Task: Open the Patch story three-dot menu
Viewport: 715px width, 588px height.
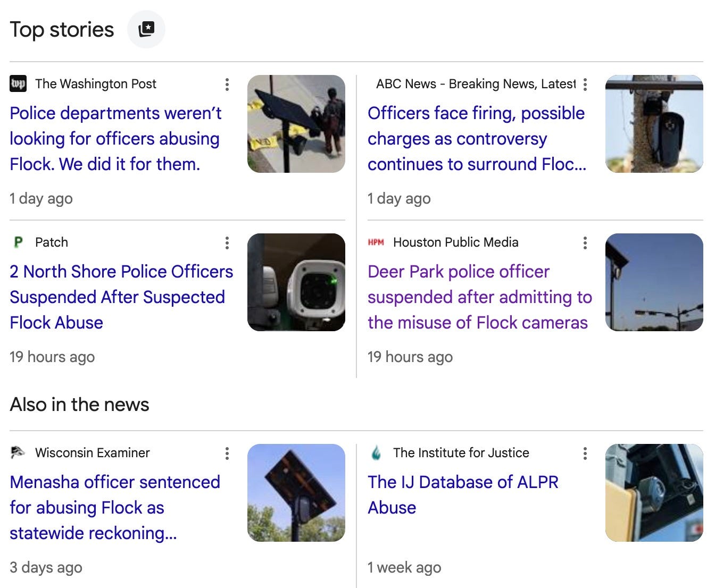Action: pos(227,243)
